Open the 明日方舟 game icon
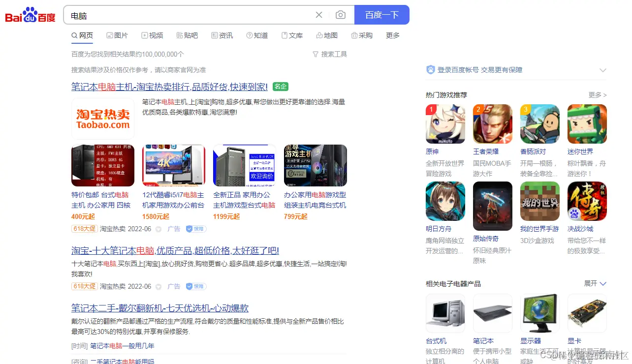Image resolution: width=632 pixels, height=364 pixels. coord(445,201)
